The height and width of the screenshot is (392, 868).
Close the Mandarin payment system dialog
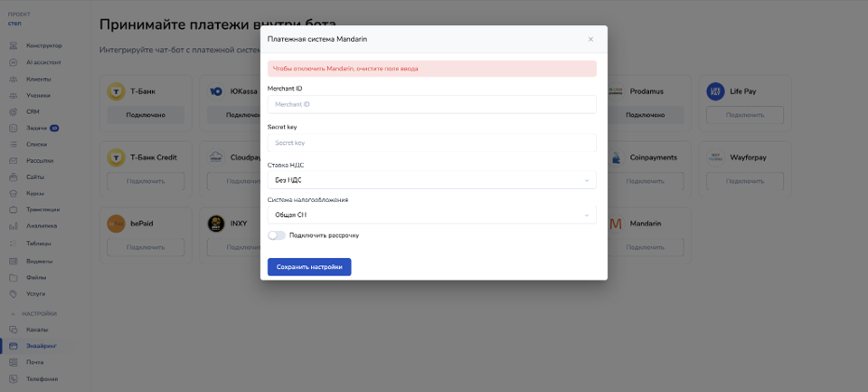click(590, 39)
